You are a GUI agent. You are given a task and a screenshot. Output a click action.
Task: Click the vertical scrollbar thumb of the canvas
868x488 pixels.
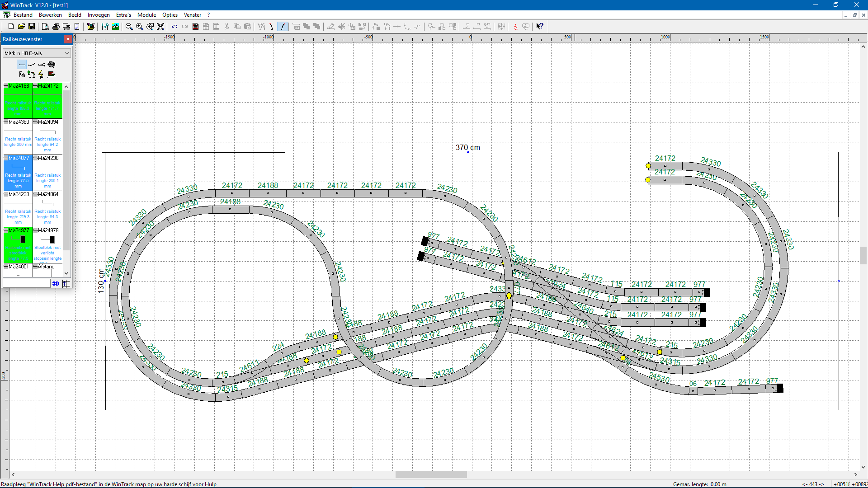[863, 255]
